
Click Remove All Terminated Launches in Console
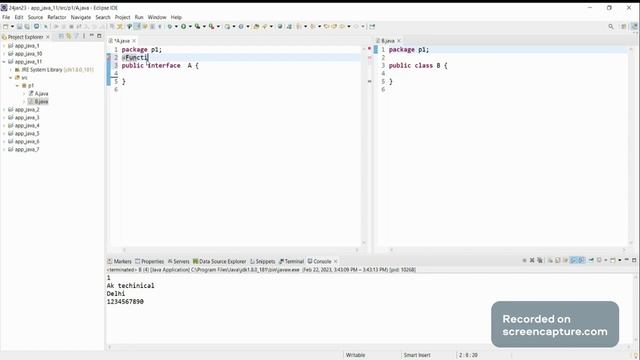point(540,260)
